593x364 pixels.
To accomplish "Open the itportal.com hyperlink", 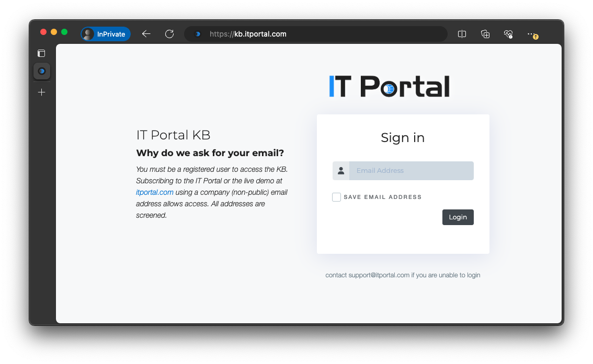I will coord(154,192).
